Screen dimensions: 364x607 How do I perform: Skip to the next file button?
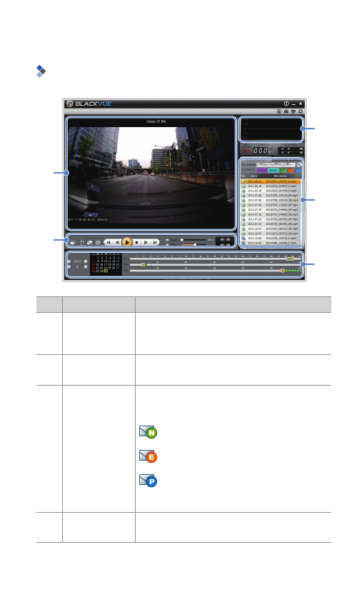[x=155, y=242]
